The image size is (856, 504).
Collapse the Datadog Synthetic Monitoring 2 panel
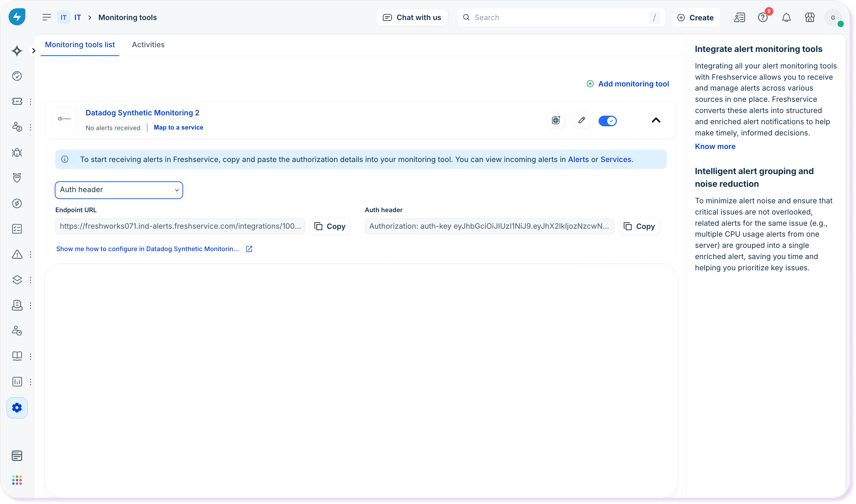pyautogui.click(x=656, y=120)
